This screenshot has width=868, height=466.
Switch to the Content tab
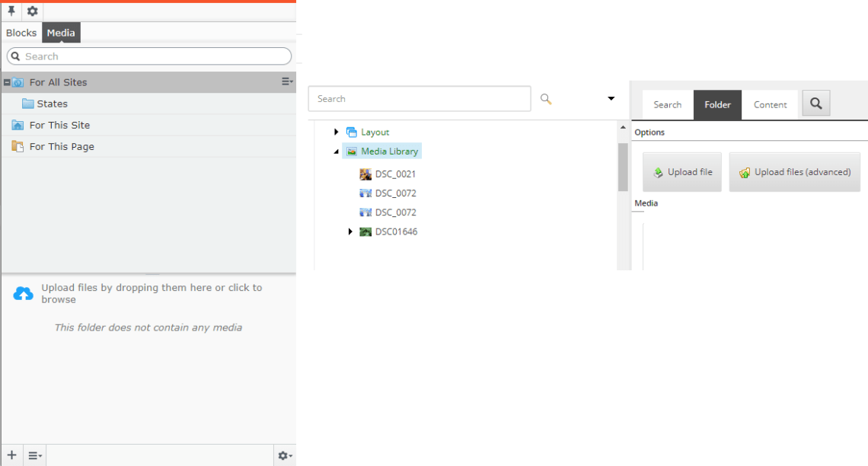pos(770,104)
